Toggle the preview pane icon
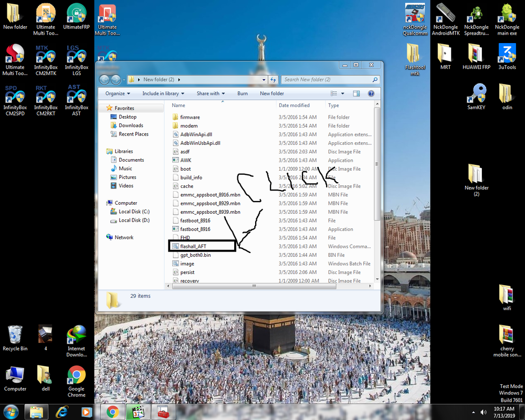 356,93
